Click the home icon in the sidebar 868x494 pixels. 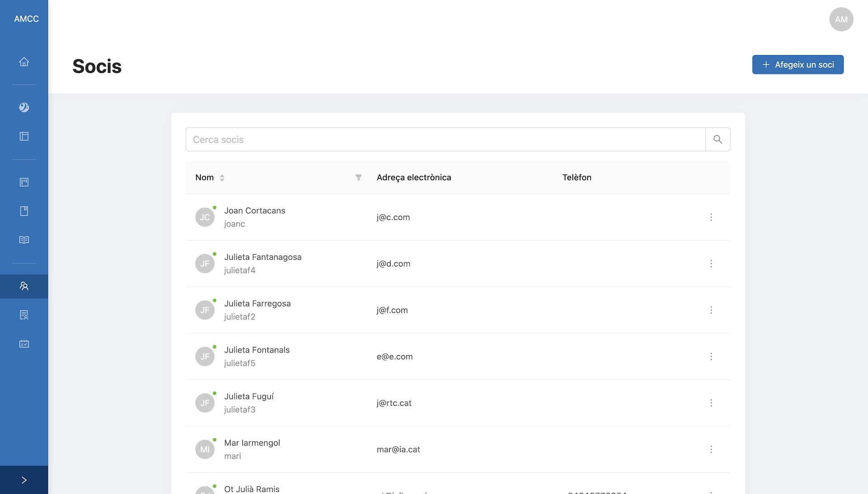[x=24, y=62]
